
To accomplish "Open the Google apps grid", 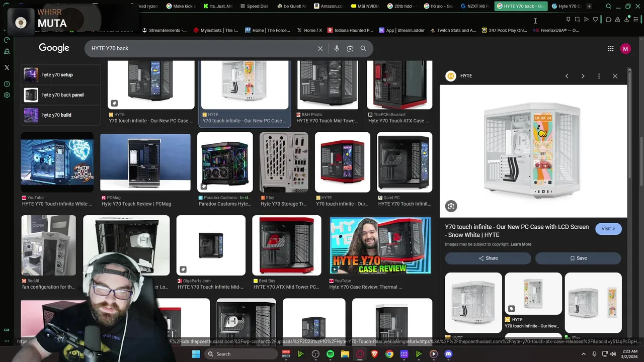I will click(x=610, y=49).
